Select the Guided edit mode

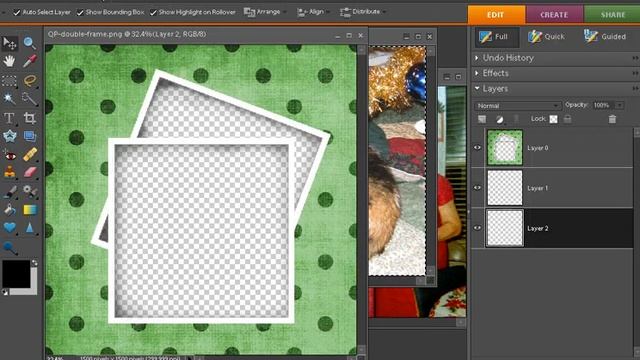coord(605,37)
